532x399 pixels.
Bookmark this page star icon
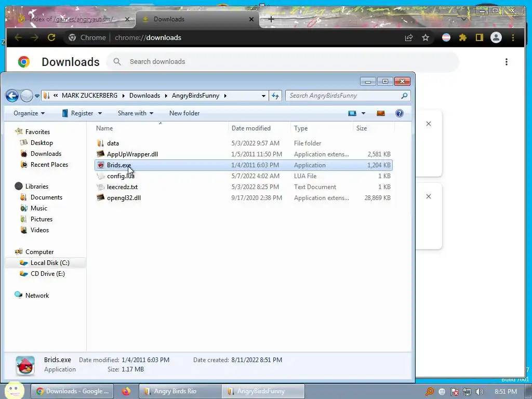click(425, 37)
